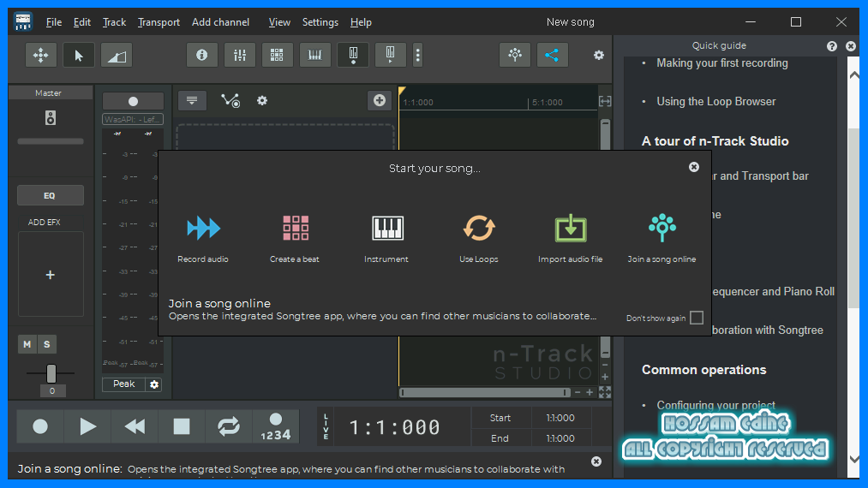Click the Master pan slider knob
The height and width of the screenshot is (488, 868).
tap(51, 373)
